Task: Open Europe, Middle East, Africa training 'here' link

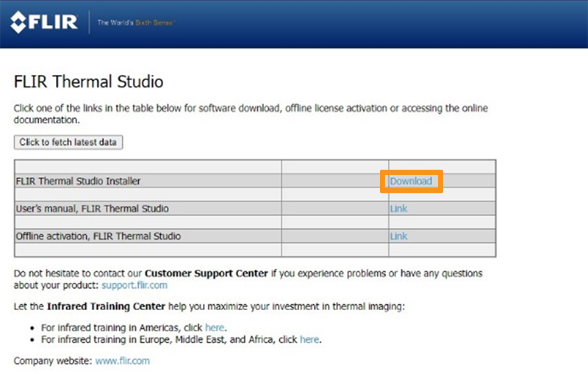Action: pyautogui.click(x=309, y=339)
